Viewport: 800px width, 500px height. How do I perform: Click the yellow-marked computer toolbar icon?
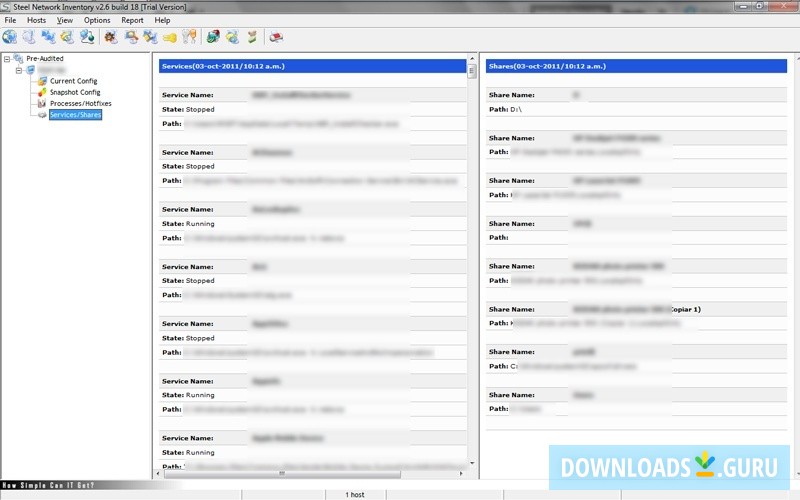pos(67,37)
